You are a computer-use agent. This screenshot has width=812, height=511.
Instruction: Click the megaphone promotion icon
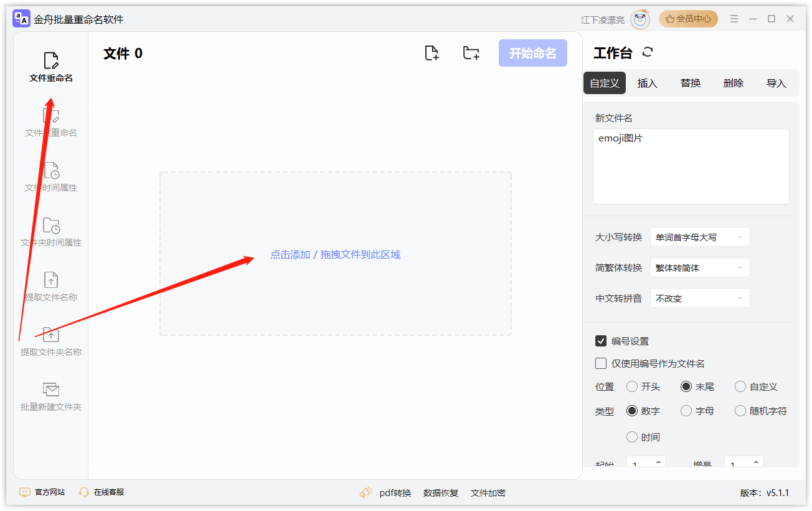(366, 492)
